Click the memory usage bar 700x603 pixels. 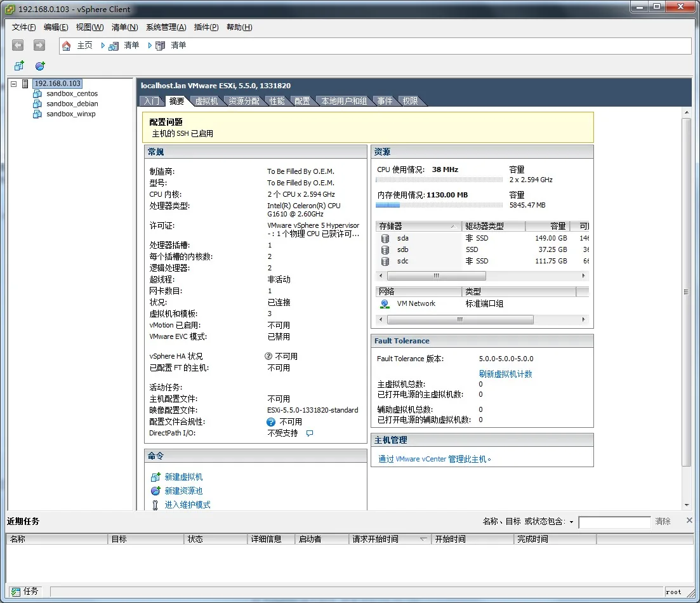coord(439,206)
